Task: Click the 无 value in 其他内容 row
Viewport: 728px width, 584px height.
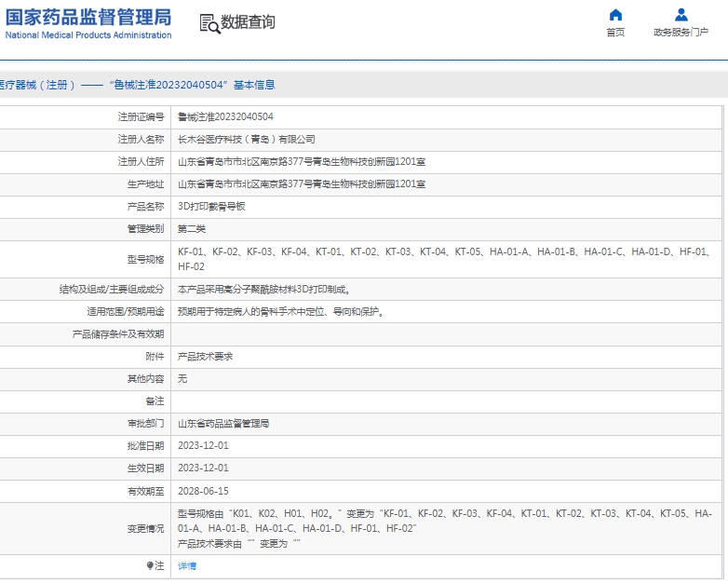Action: [182, 379]
